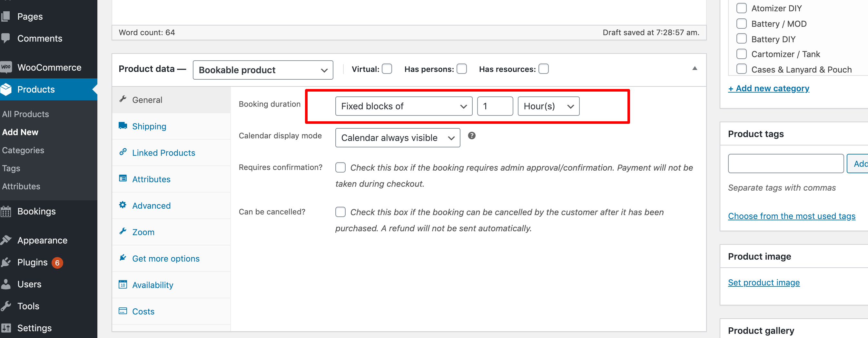The height and width of the screenshot is (338, 868).
Task: Click the Appearance paintbrush icon
Action: click(6, 240)
